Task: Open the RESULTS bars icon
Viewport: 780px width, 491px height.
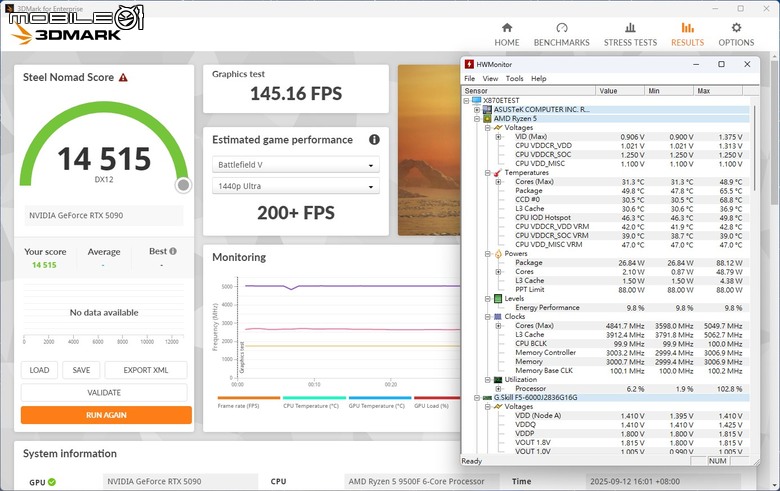Action: pyautogui.click(x=687, y=28)
